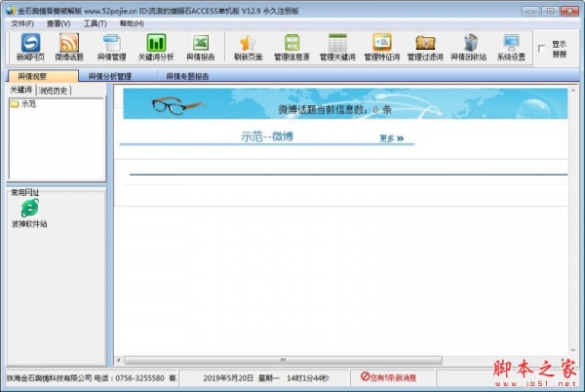Close the application window

pyautogui.click(x=569, y=11)
